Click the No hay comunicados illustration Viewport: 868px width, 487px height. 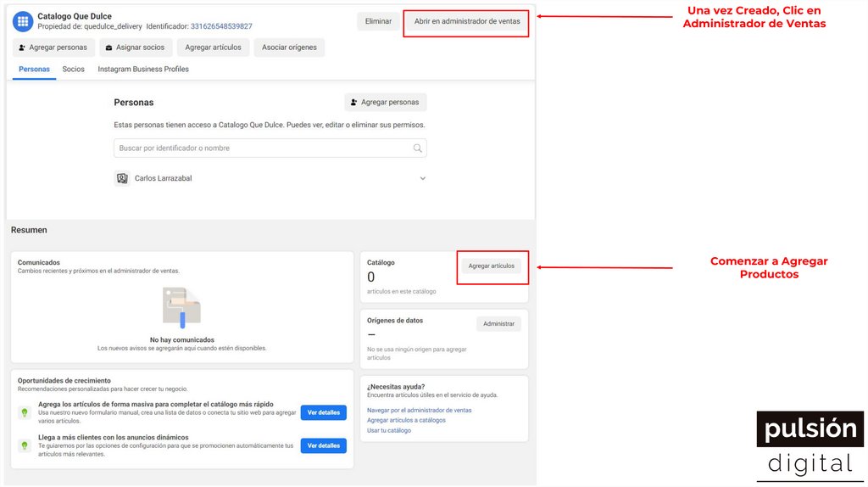[181, 308]
